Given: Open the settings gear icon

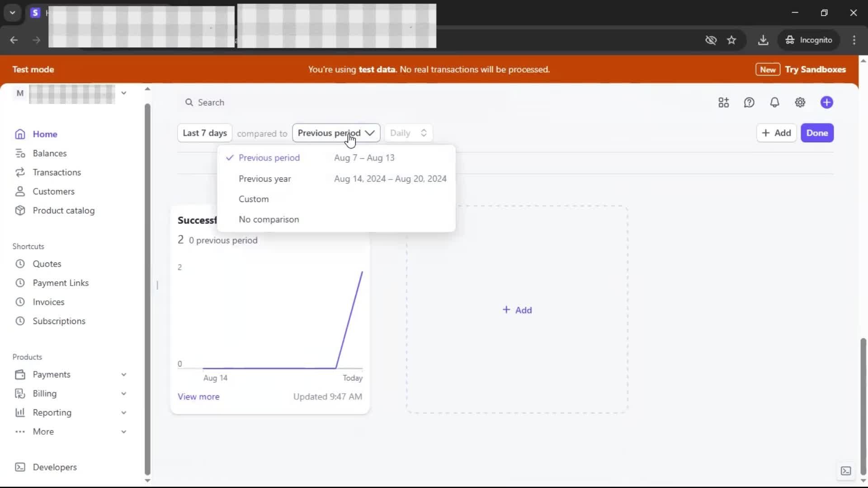Looking at the screenshot, I should [x=800, y=103].
